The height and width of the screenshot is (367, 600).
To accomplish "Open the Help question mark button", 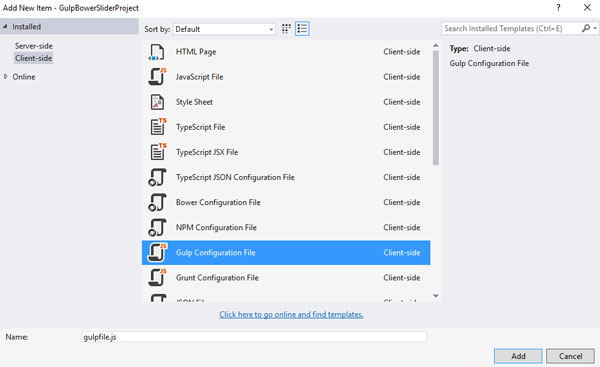I will click(x=558, y=8).
